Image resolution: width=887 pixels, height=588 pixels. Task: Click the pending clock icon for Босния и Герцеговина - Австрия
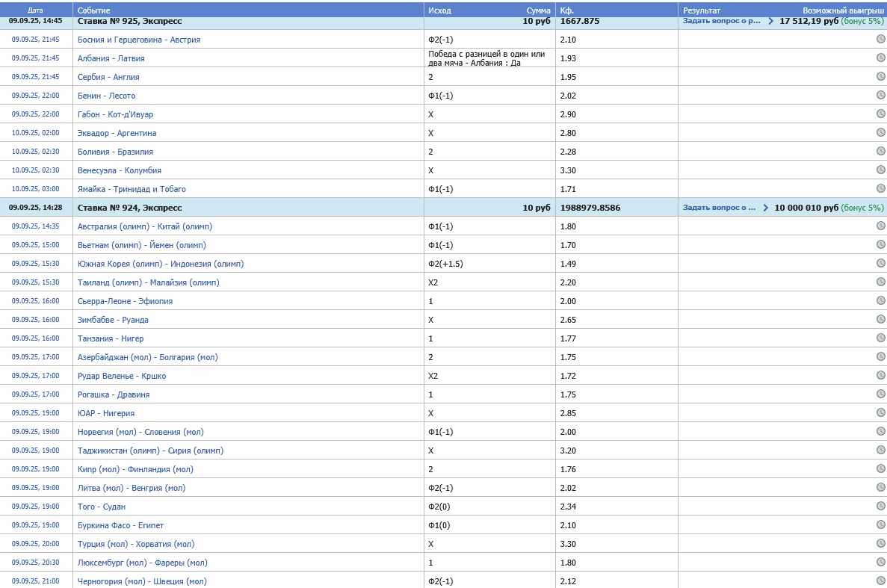(880, 39)
